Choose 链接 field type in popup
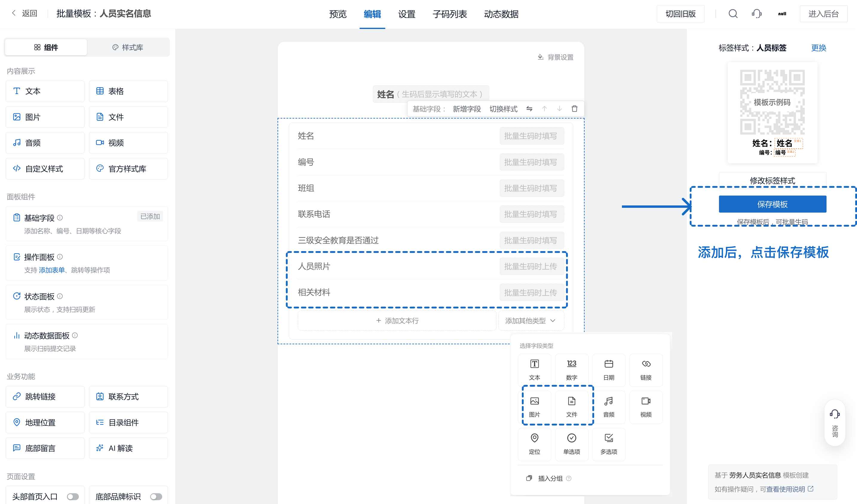The height and width of the screenshot is (504, 857). [646, 370]
